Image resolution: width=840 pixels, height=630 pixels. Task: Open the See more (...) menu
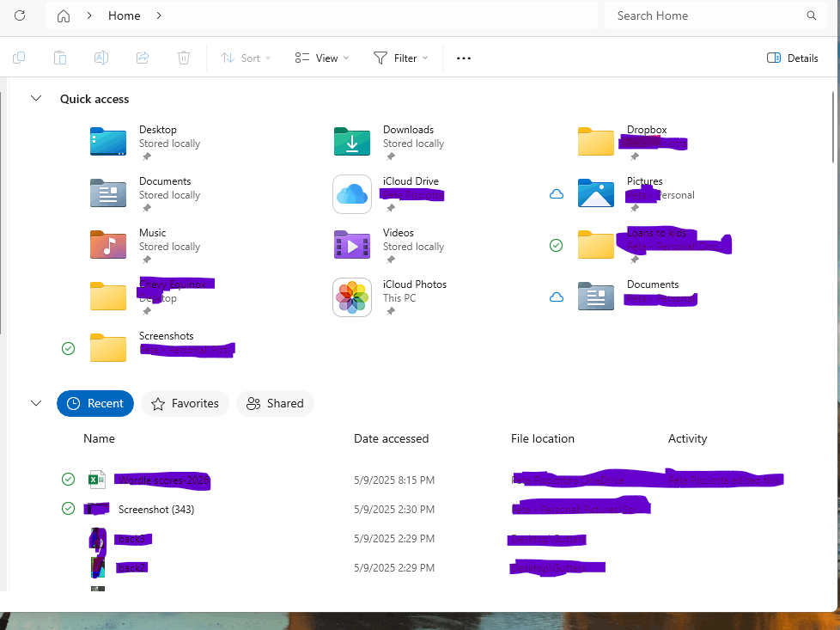click(463, 58)
